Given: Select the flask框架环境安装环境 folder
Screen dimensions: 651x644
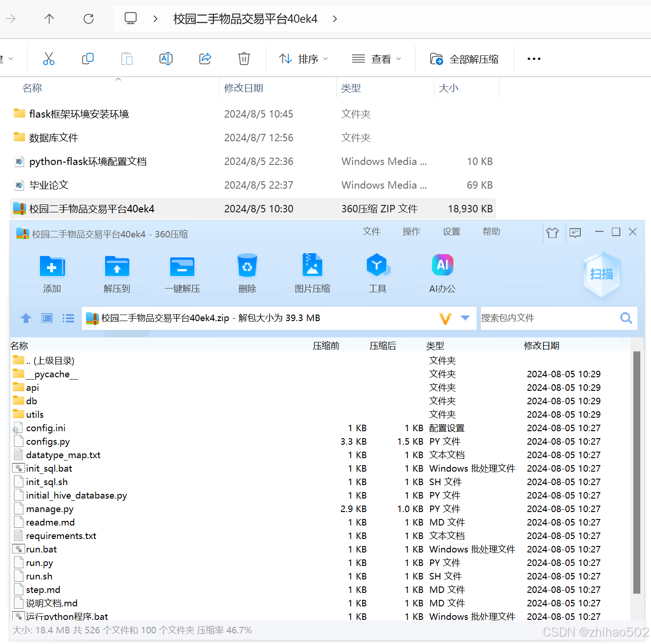Looking at the screenshot, I should point(79,114).
